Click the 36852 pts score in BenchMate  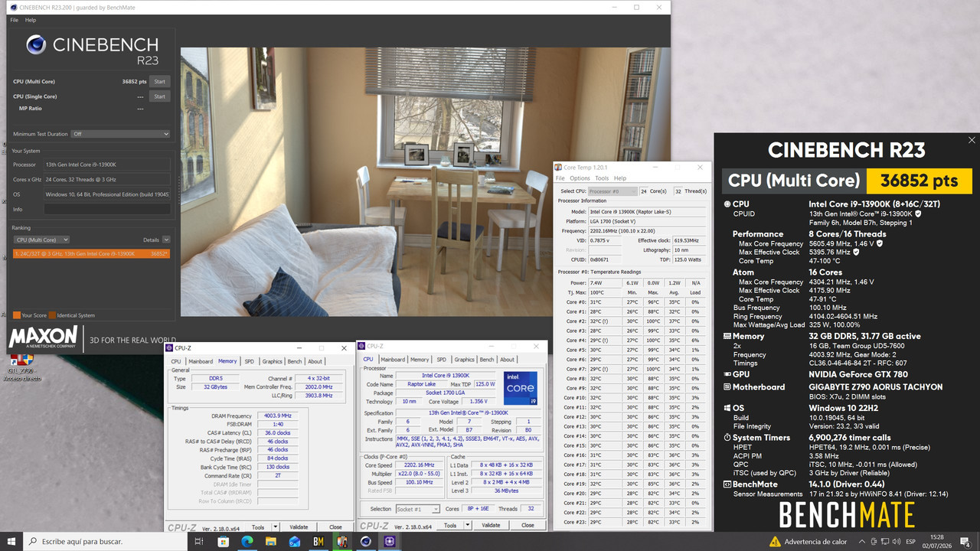[919, 181]
